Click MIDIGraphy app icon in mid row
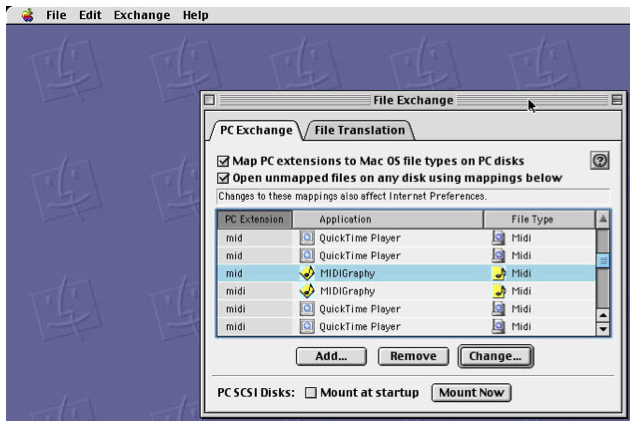635x424 pixels. pyautogui.click(x=307, y=273)
